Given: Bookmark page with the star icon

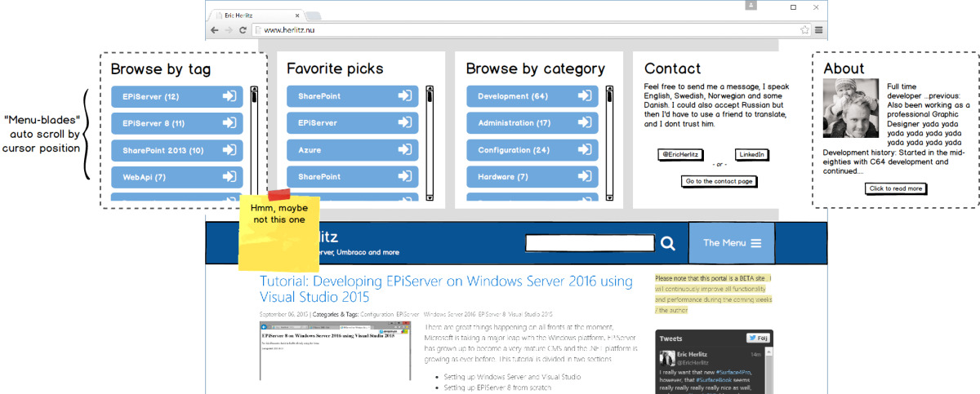Looking at the screenshot, I should point(804,29).
